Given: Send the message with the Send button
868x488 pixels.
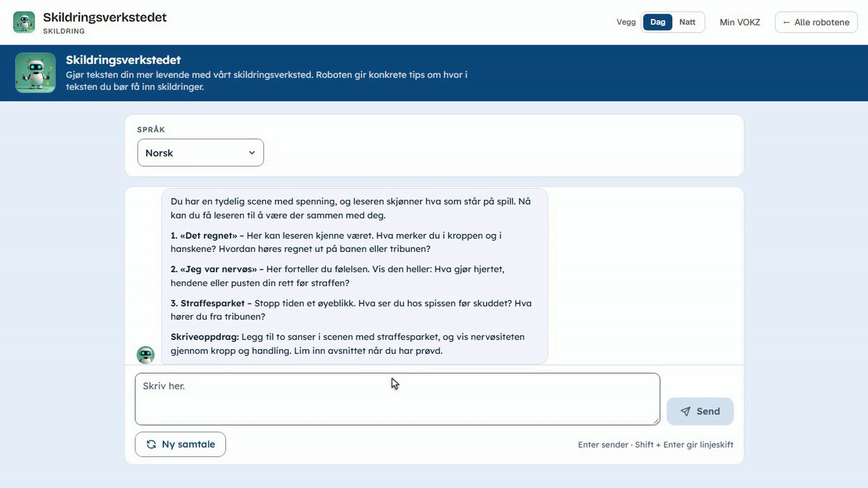Looking at the screenshot, I should 700,411.
